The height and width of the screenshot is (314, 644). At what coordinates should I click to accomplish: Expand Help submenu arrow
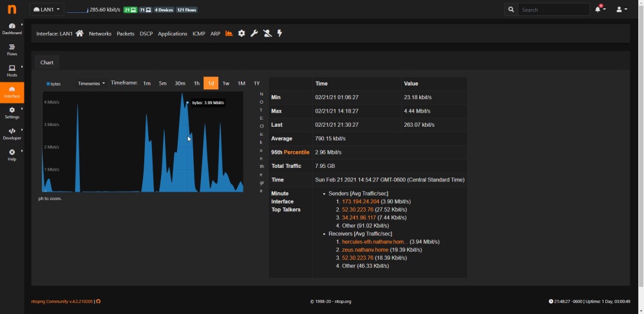point(22,151)
